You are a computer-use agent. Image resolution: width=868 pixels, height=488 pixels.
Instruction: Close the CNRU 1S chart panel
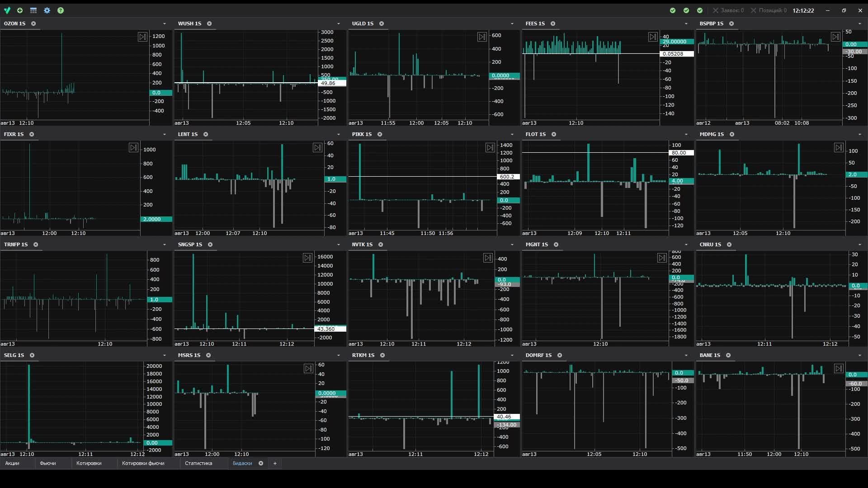729,244
